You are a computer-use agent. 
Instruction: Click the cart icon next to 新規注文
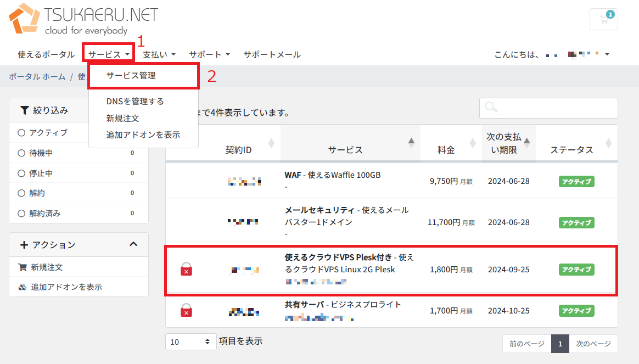23,267
